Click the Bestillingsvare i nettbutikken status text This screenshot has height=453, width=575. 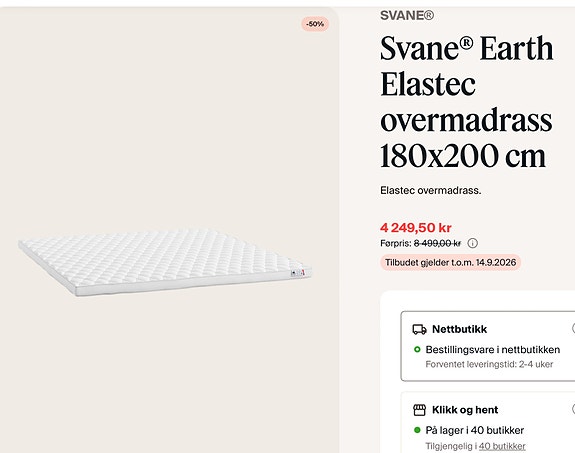pyautogui.click(x=492, y=350)
